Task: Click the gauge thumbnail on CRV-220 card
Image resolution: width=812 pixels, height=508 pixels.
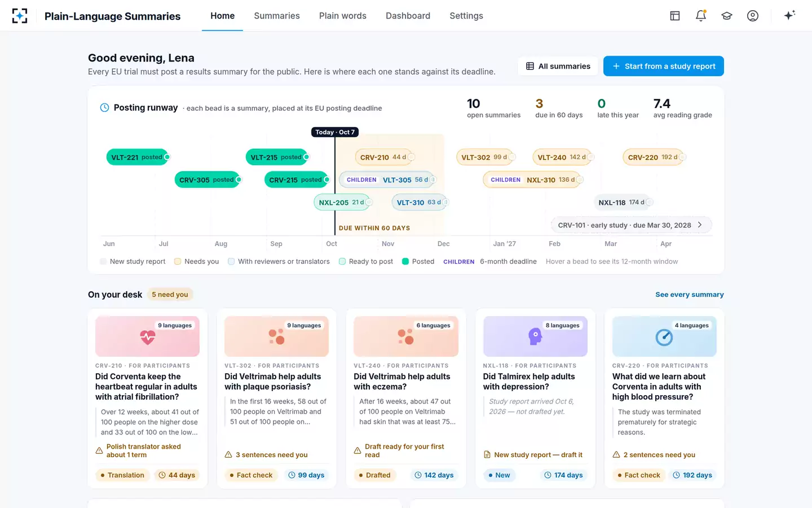Action: point(664,336)
